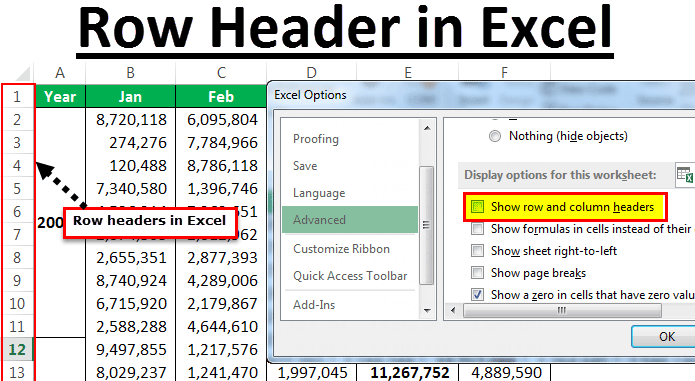This screenshot has height=381, width=695.
Task: Click cell containing 8,720,118
Action: tap(130, 120)
